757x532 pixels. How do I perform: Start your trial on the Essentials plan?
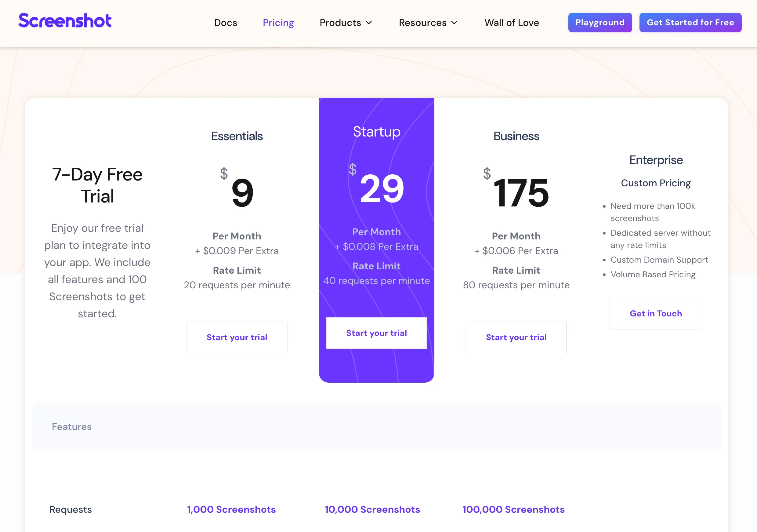(237, 337)
